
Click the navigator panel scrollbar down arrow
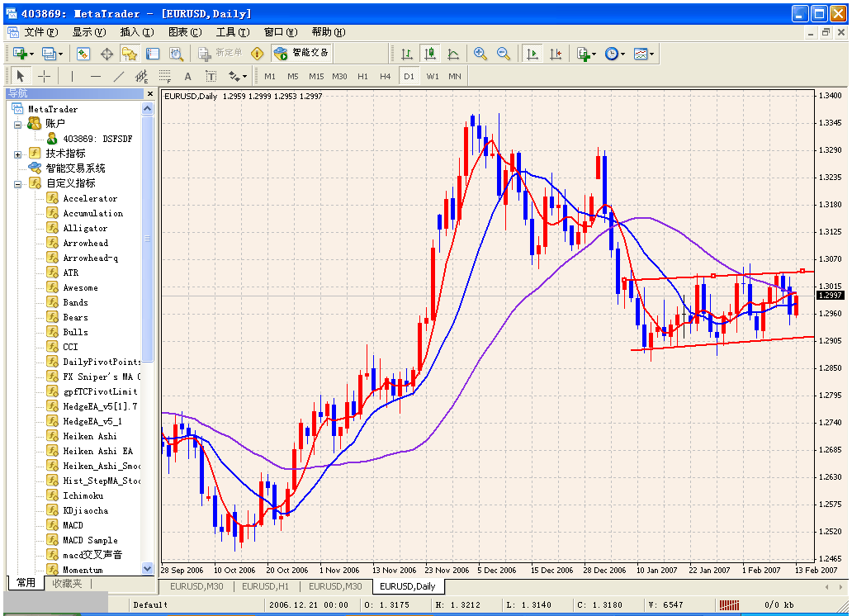pos(148,568)
